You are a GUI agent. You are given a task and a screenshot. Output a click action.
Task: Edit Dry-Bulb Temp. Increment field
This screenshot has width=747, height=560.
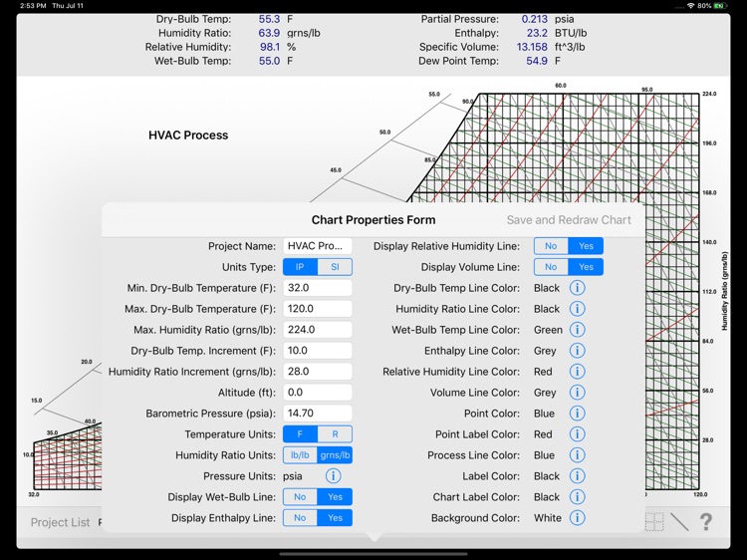318,351
